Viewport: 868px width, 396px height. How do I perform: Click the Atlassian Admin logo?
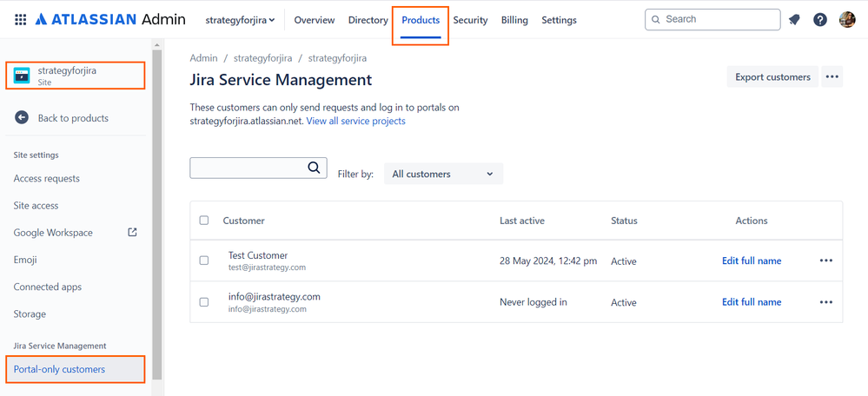click(110, 20)
